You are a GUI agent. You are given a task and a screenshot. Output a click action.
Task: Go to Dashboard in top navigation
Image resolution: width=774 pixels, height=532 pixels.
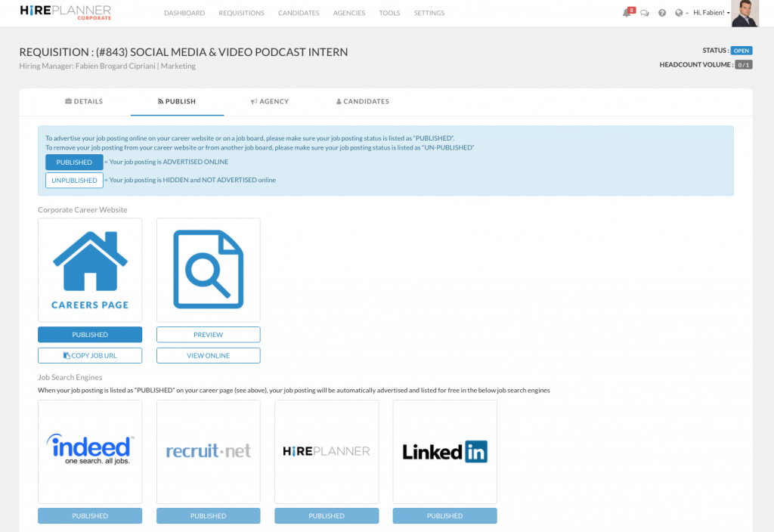pyautogui.click(x=184, y=13)
